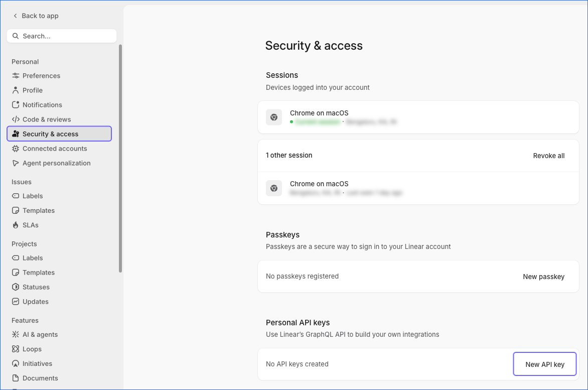Select Connected accounts in sidebar
The width and height of the screenshot is (588, 390).
click(x=59, y=149)
